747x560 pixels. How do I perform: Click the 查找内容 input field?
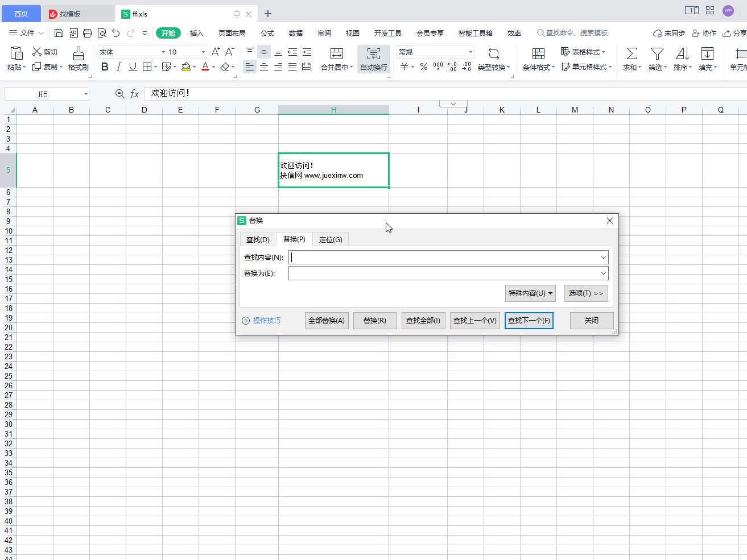click(444, 258)
